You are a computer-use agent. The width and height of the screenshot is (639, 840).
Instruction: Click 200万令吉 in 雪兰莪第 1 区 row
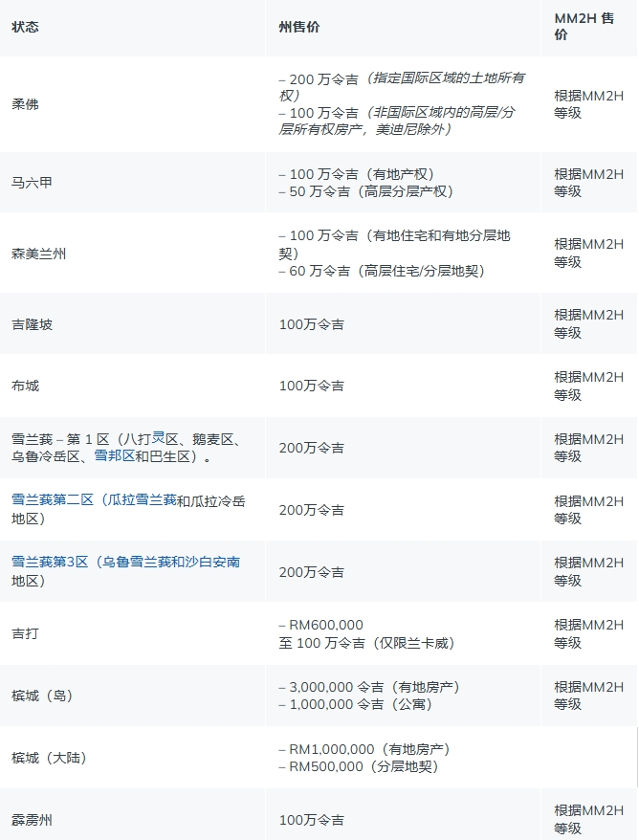click(311, 448)
